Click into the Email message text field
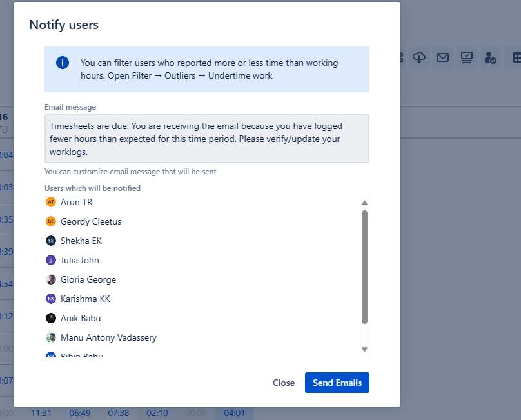This screenshot has height=420, width=521. point(206,139)
